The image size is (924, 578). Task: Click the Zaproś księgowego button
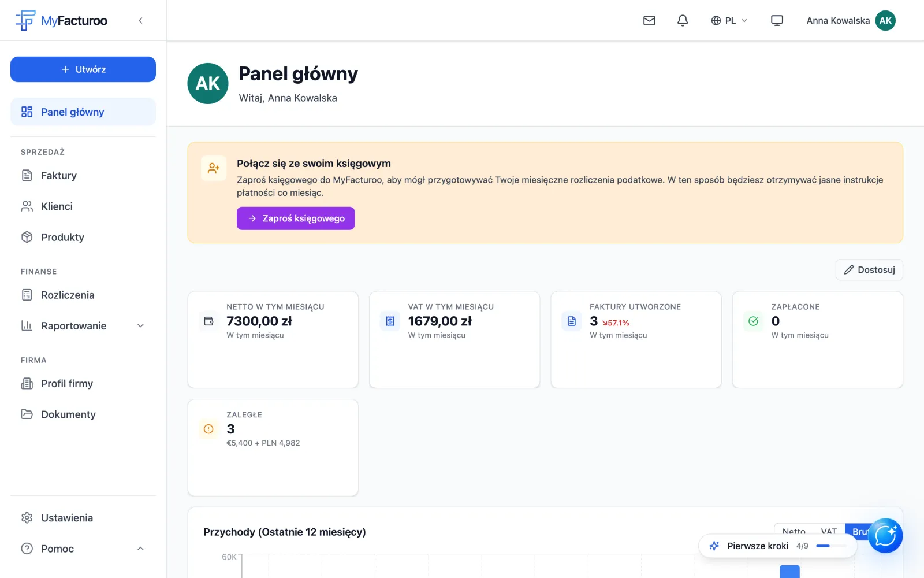point(296,218)
